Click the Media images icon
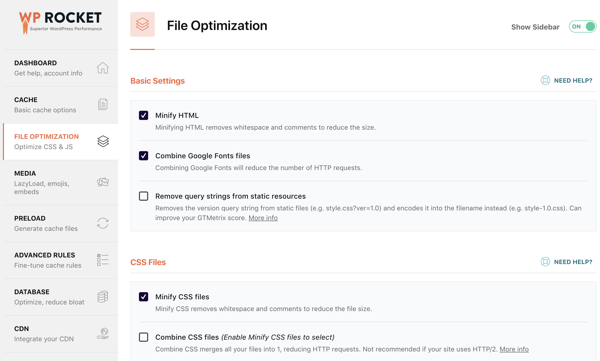 103,182
